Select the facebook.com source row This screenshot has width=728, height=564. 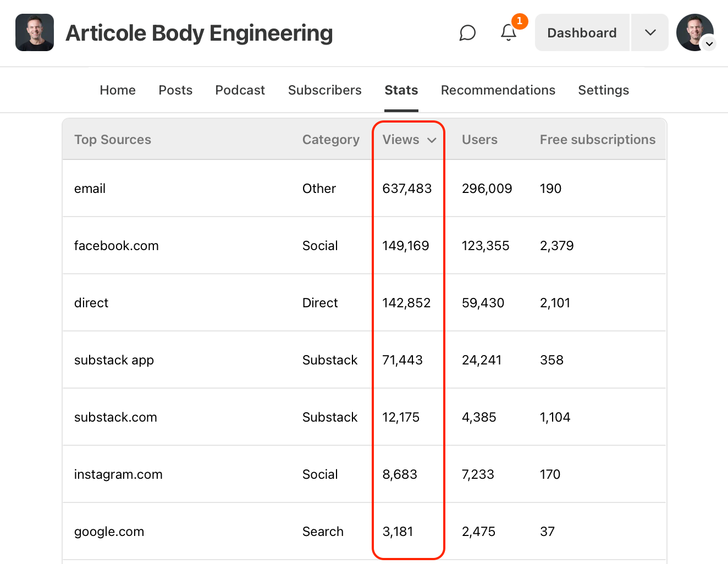[x=364, y=246]
